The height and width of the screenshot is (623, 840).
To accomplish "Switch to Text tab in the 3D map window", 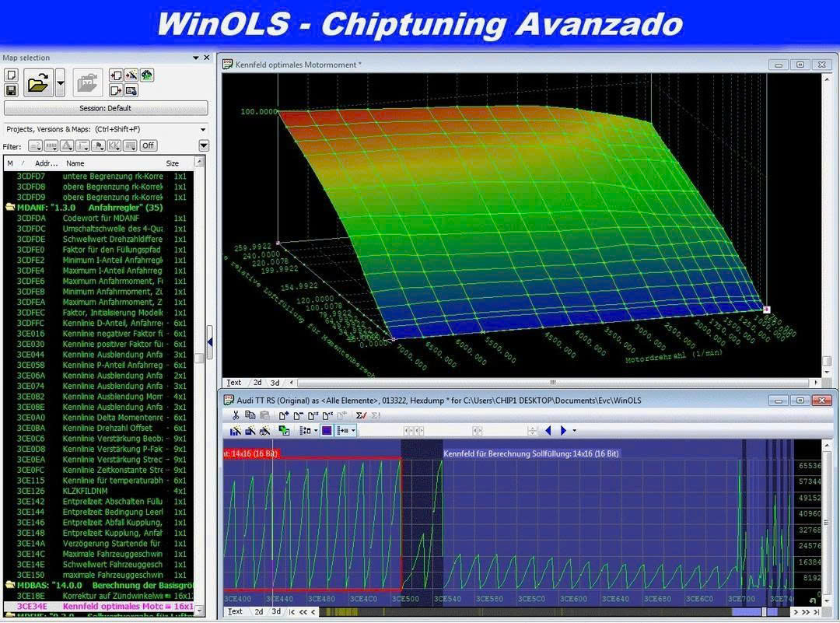I will [233, 383].
